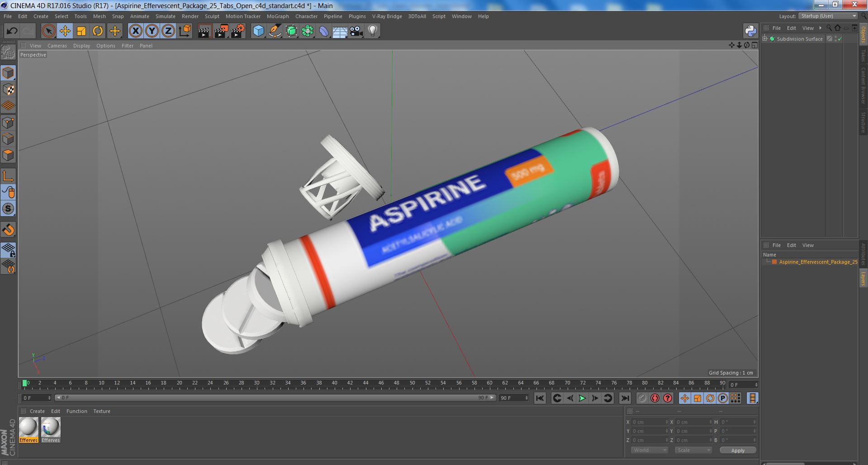Activate the Move tool
868x465 pixels.
(x=65, y=31)
